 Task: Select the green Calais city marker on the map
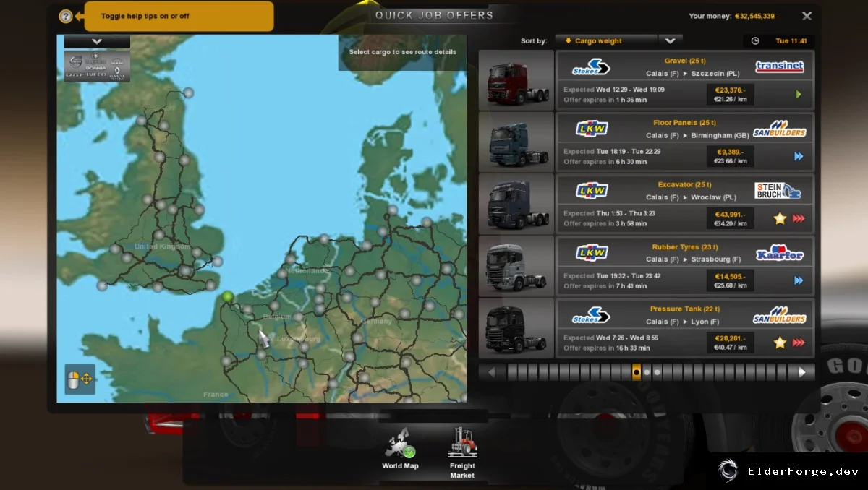[x=228, y=296]
